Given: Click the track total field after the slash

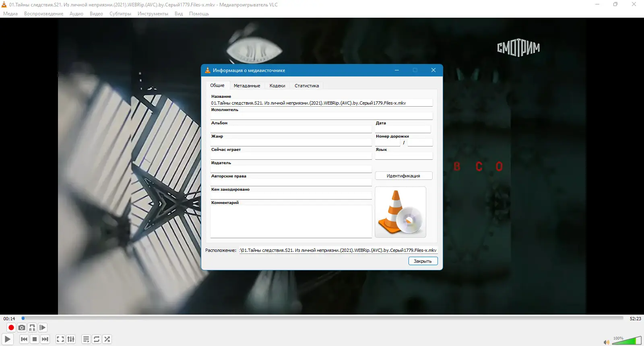Looking at the screenshot, I should click(x=420, y=143).
